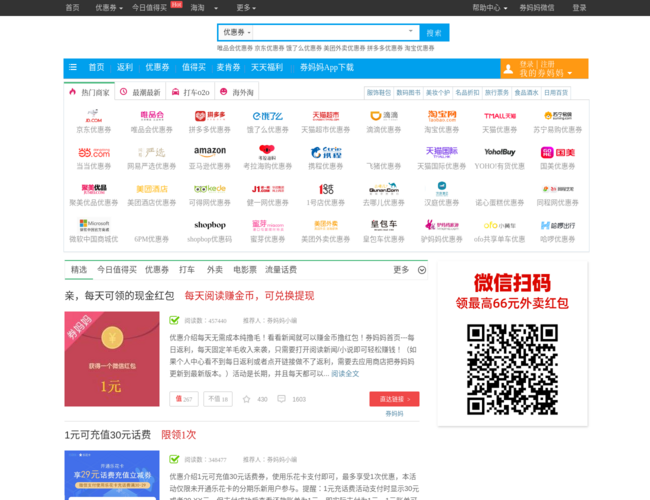The height and width of the screenshot is (500, 650).
Task: Click the hamburger menu icon in blue navbar
Action: [73, 67]
